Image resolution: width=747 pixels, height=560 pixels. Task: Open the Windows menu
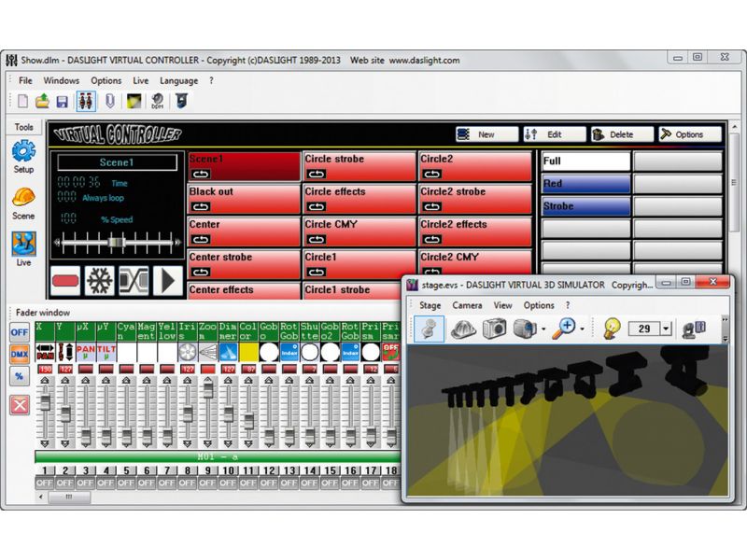point(62,81)
